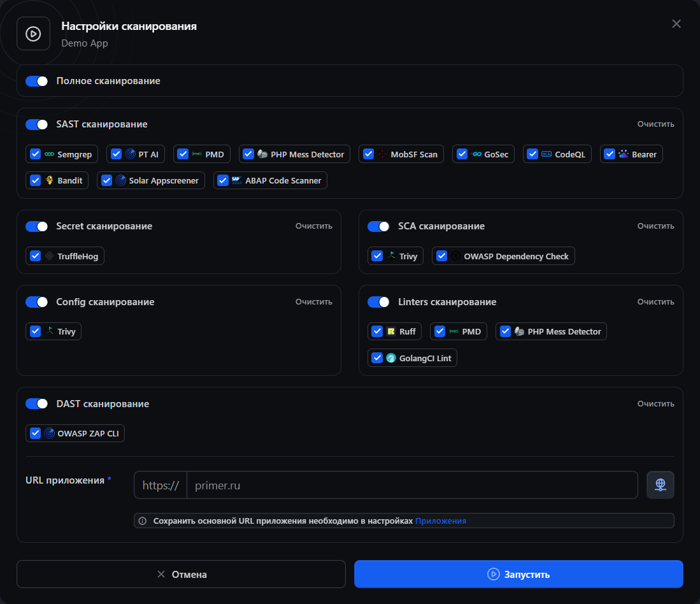Toggle the SCA сканирование switch
Screen dimensions: 700x604
378,226
